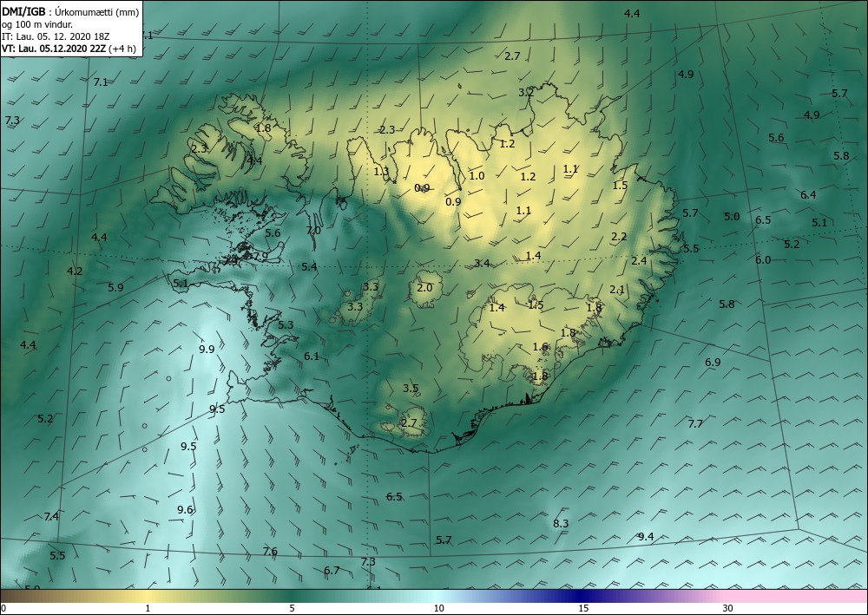Click the 2.1 value in the east

(617, 289)
